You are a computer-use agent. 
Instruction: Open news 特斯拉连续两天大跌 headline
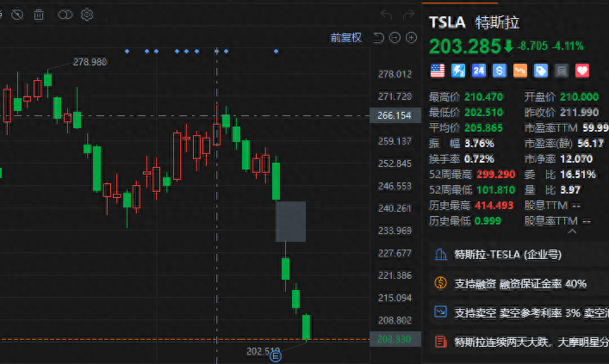[x=517, y=342]
